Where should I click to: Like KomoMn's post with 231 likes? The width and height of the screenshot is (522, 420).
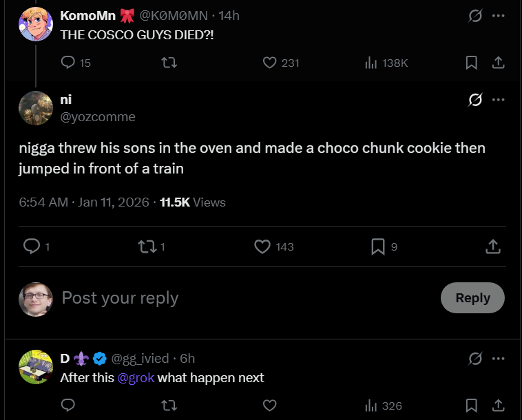[x=270, y=63]
